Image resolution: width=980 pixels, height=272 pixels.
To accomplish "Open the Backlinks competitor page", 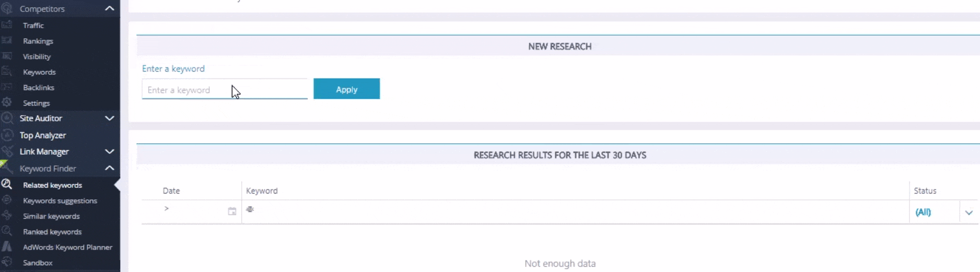I will (39, 87).
